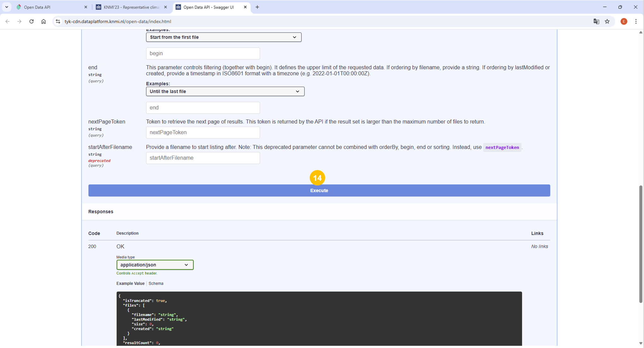
Task: Click the vertical page scrollbar thumb
Action: point(641,244)
